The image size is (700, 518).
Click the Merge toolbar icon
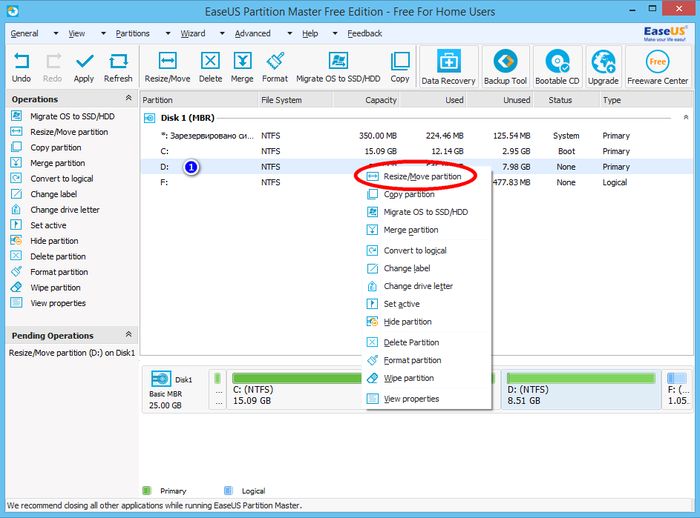[242, 67]
